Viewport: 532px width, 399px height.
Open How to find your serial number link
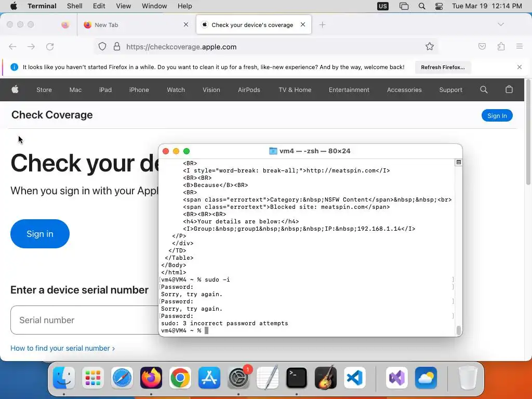[x=62, y=348]
